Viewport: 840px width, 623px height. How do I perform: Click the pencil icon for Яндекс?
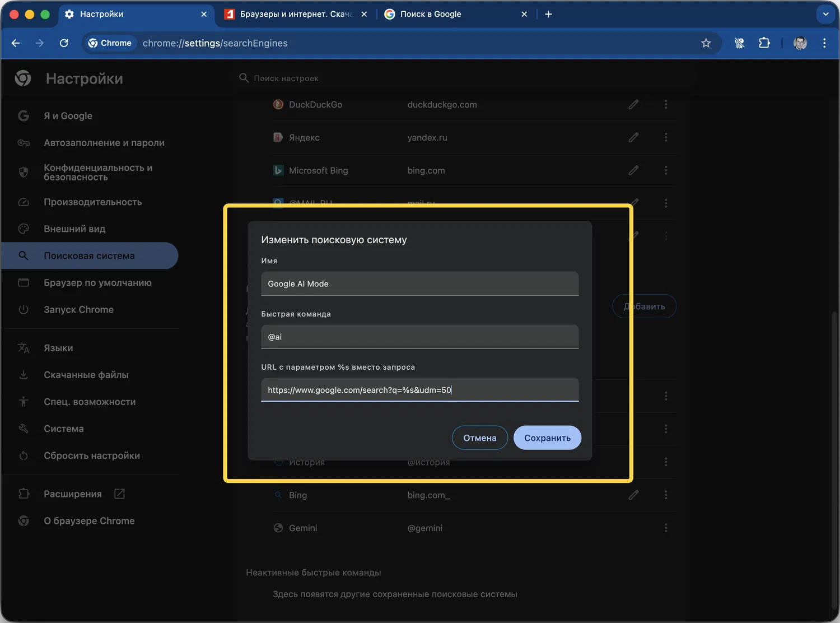633,137
